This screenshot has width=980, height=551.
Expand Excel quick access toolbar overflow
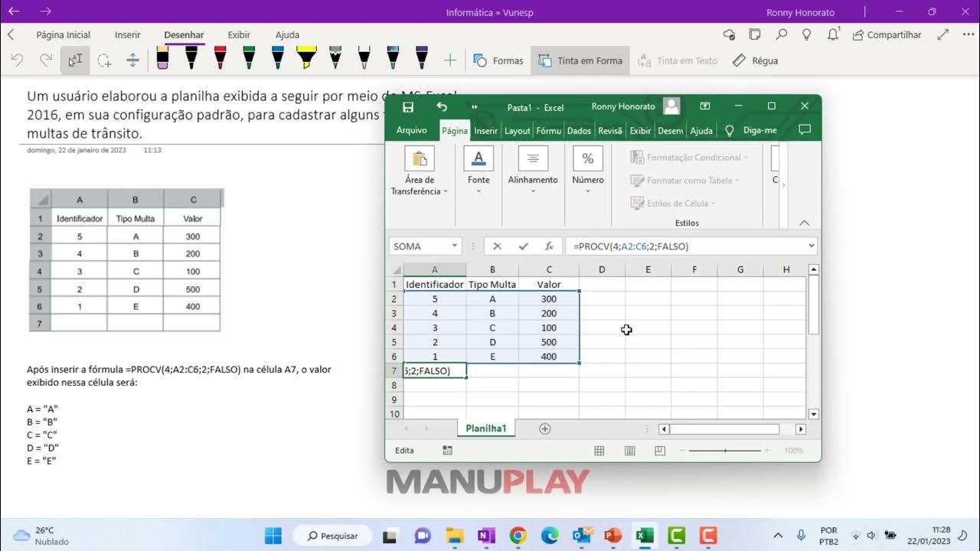pyautogui.click(x=475, y=107)
